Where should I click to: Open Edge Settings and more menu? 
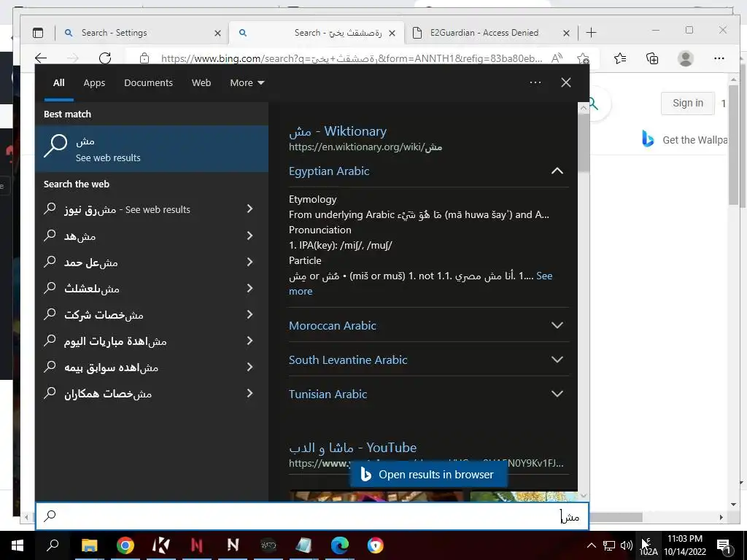tap(719, 58)
